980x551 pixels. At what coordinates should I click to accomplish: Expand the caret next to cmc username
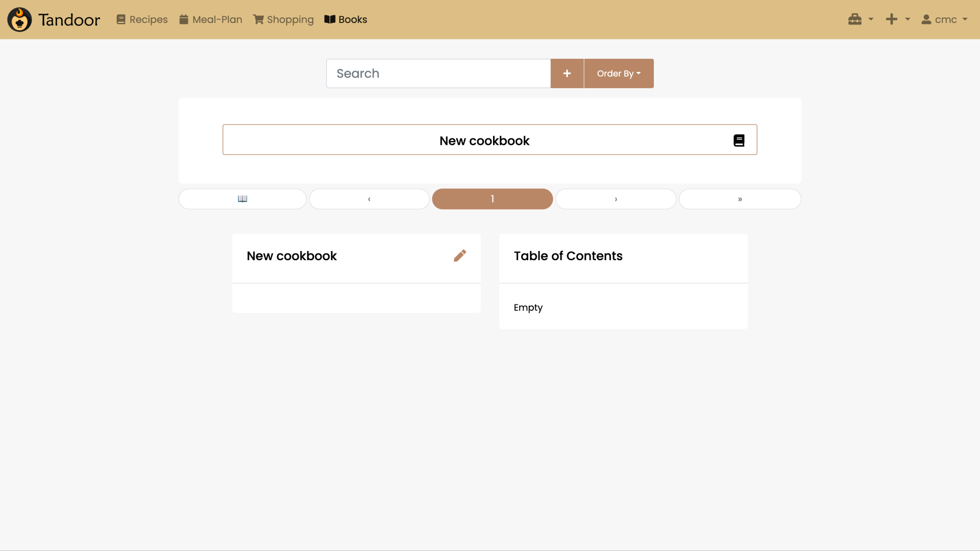coord(965,19)
